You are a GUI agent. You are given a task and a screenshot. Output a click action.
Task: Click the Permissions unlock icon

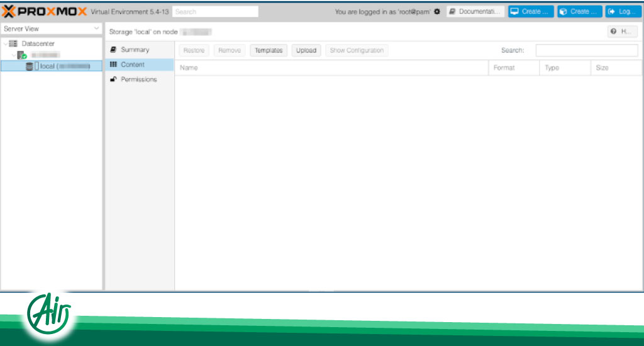pyautogui.click(x=113, y=79)
